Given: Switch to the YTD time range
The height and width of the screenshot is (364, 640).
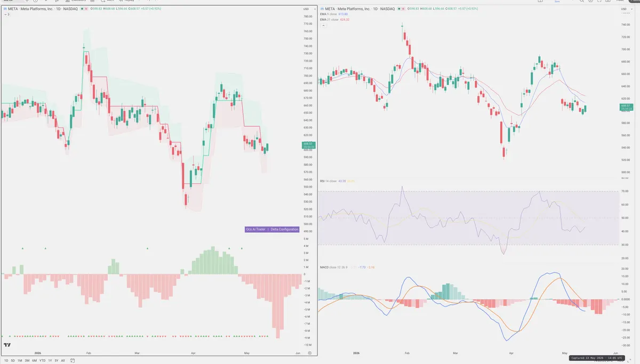Looking at the screenshot, I should 42,360.
